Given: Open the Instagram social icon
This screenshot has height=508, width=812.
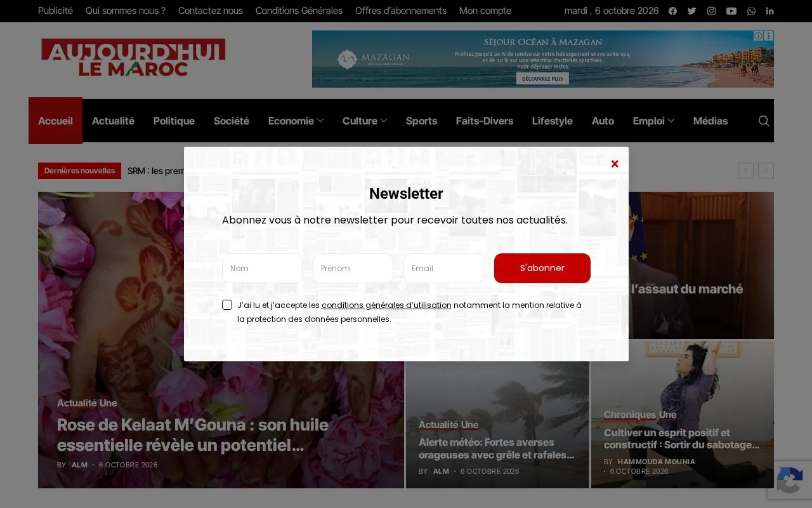Looking at the screenshot, I should pyautogui.click(x=711, y=11).
